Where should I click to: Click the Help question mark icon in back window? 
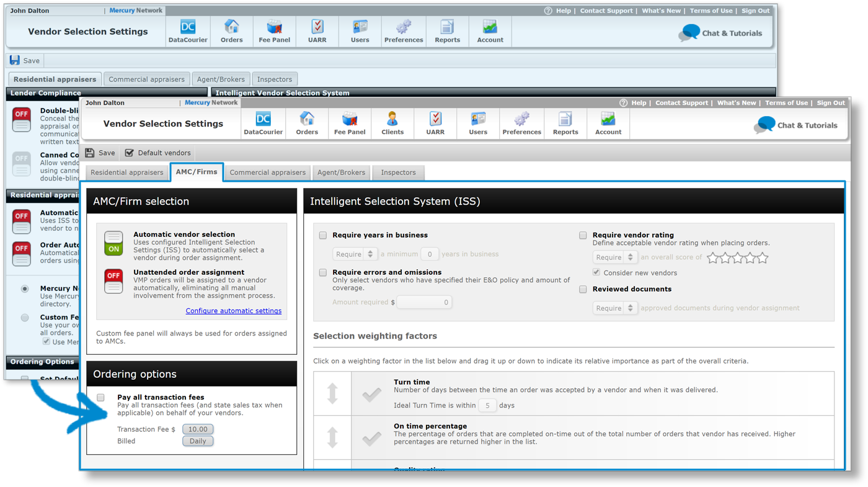547,11
